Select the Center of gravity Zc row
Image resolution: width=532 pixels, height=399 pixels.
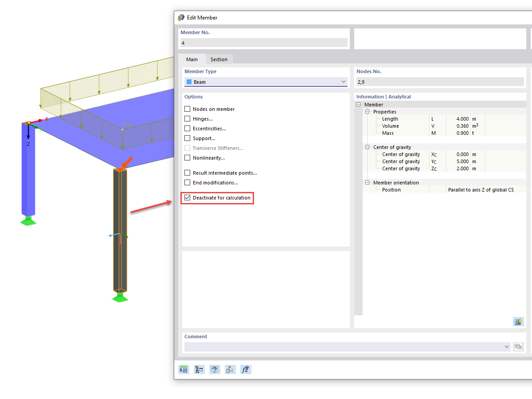pos(444,168)
